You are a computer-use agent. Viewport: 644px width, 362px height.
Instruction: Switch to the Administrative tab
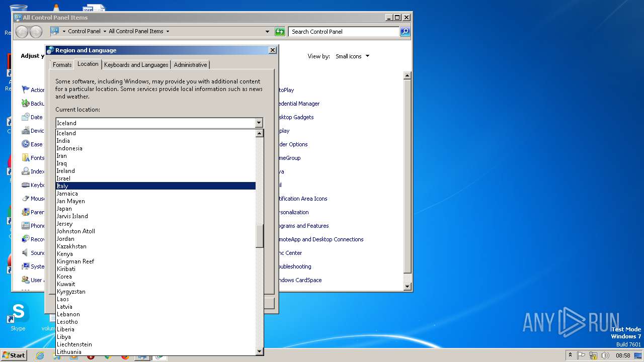(190, 65)
